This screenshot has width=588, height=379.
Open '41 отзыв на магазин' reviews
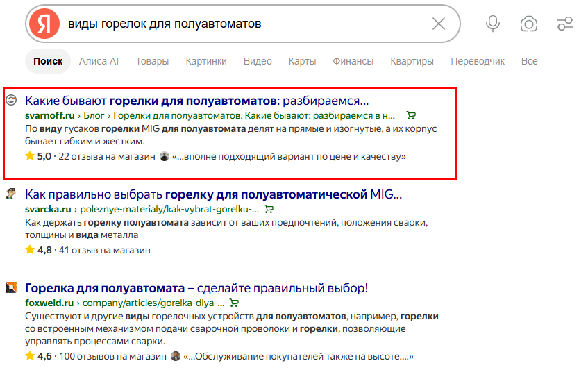coord(104,250)
